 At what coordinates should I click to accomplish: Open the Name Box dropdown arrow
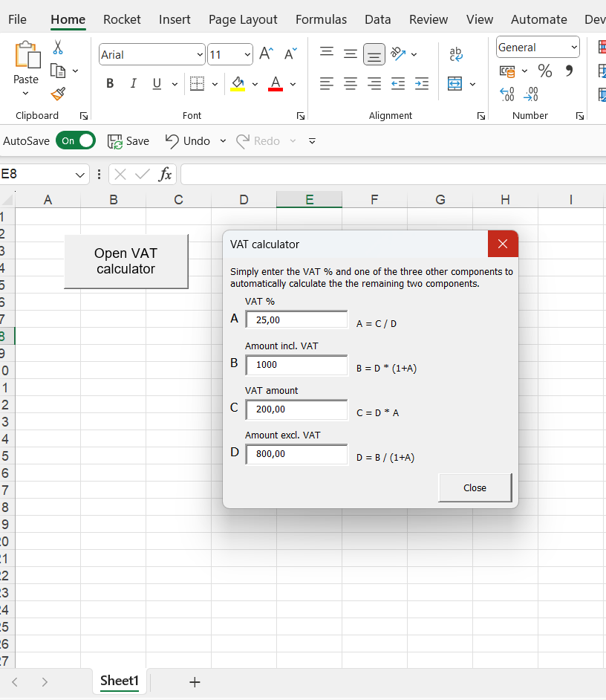80,175
